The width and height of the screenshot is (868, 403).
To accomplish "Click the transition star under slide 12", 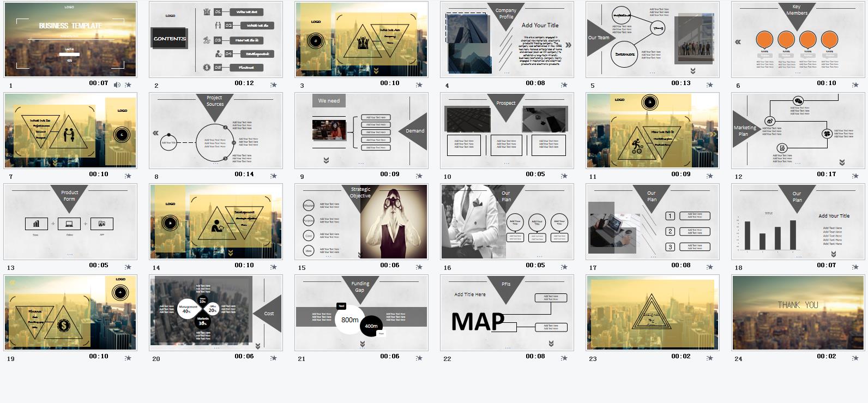I will click(x=855, y=176).
